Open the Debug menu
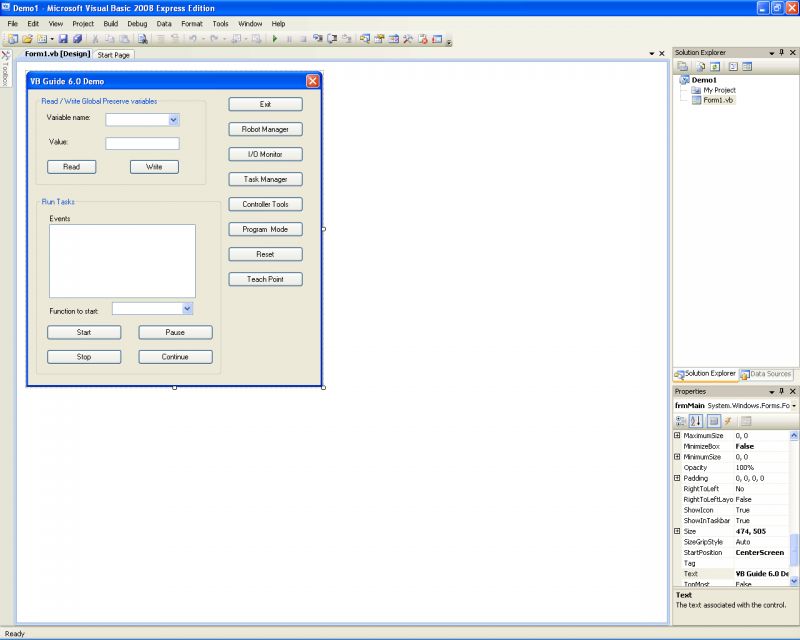 pos(137,23)
